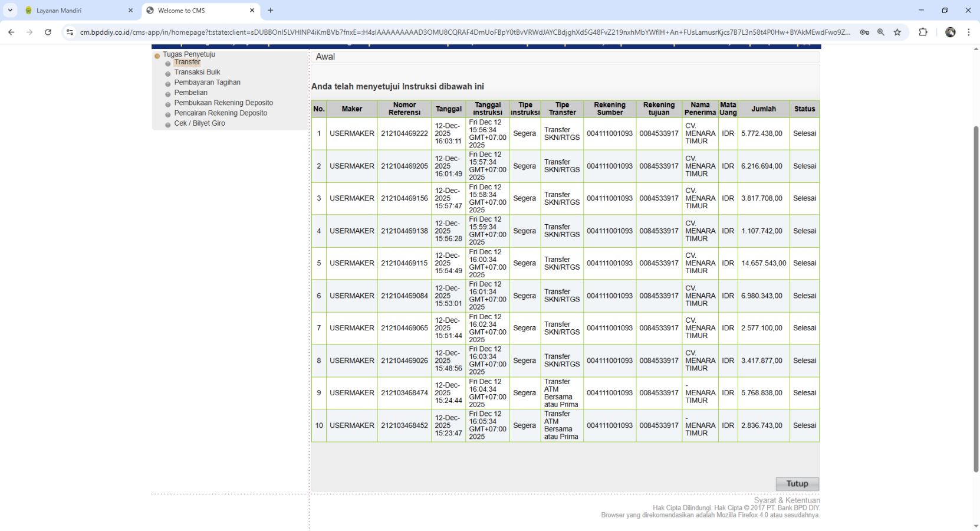Bookmark this page with the star icon
This screenshot has width=980, height=531.
897,32
